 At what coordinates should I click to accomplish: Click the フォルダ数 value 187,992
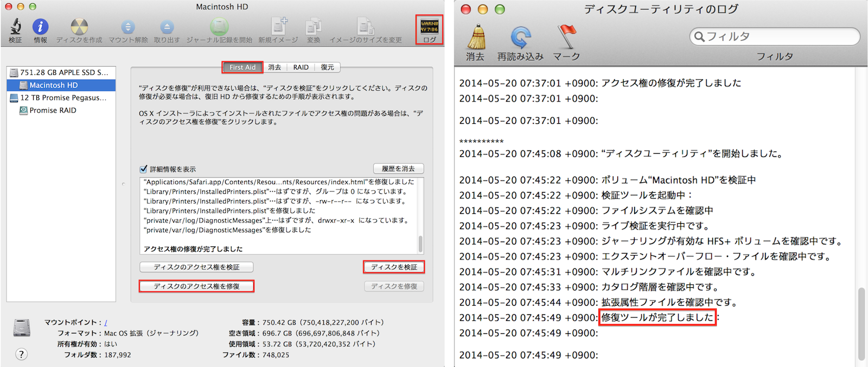(x=117, y=355)
